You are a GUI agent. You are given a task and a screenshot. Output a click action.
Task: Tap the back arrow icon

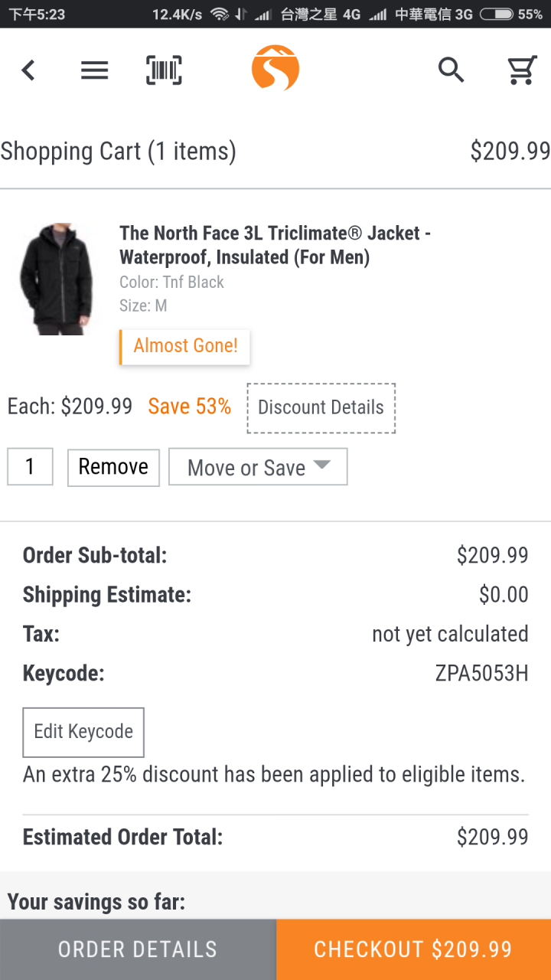pyautogui.click(x=28, y=70)
